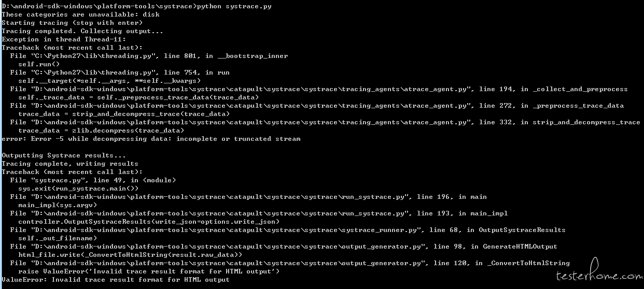Click final 'ValueError: Invalid trace result format' line

click(x=116, y=280)
